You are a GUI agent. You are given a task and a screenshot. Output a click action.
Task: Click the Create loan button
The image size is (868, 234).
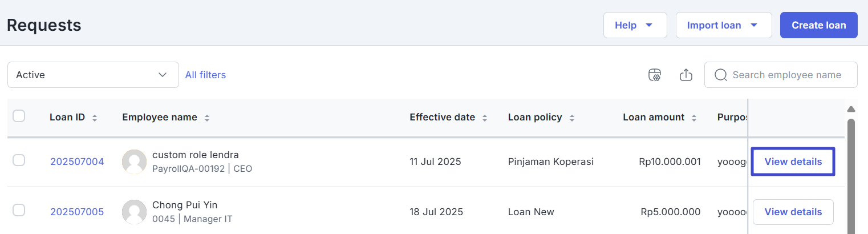tap(818, 25)
